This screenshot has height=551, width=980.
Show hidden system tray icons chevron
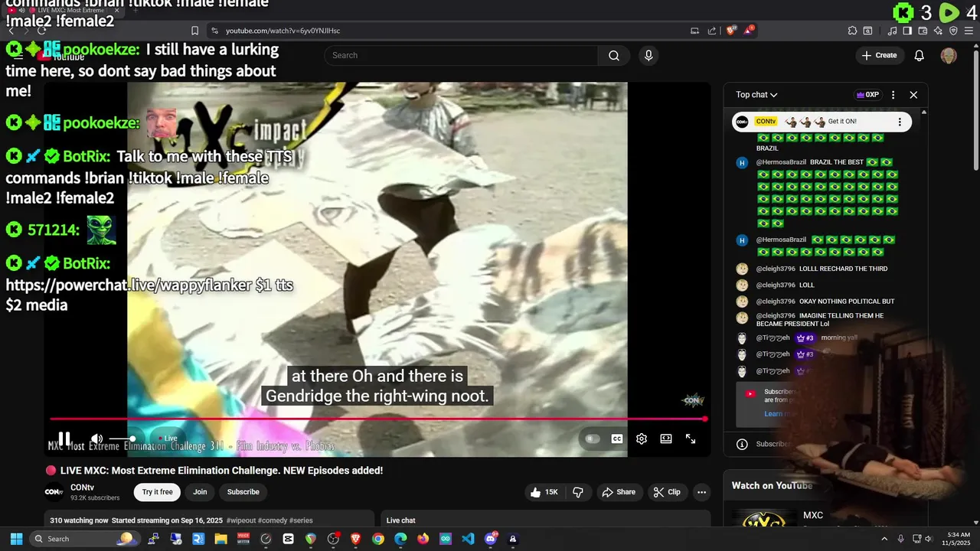(884, 539)
